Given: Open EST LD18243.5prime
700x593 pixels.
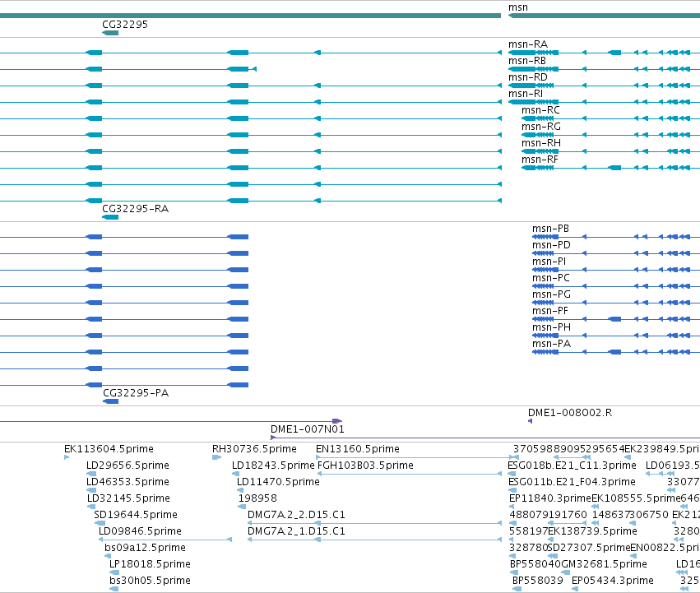Looking at the screenshot, I should (273, 466).
